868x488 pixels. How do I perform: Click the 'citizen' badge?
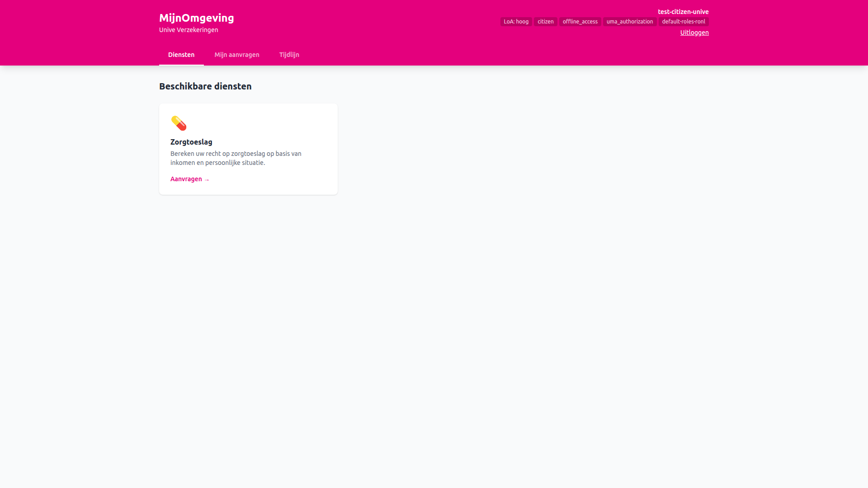545,21
